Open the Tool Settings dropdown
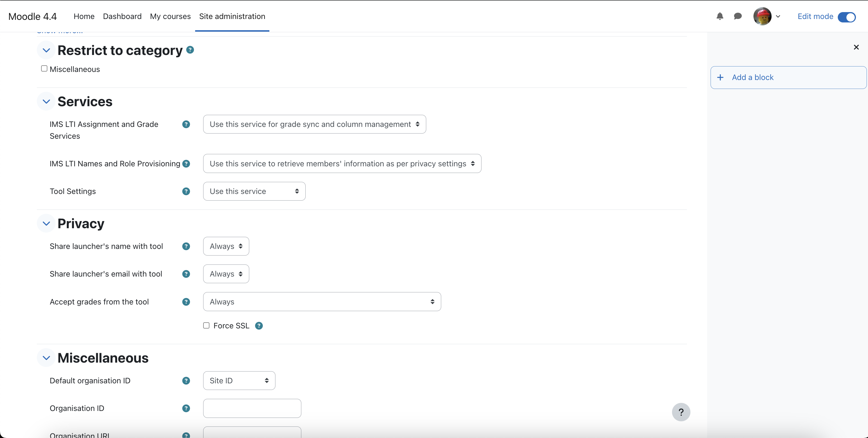 point(254,191)
